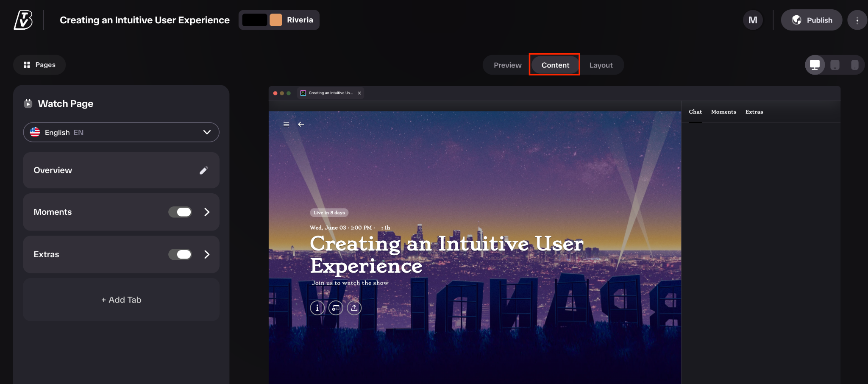Image resolution: width=868 pixels, height=384 pixels.
Task: Switch to the Layout tab
Action: 601,65
